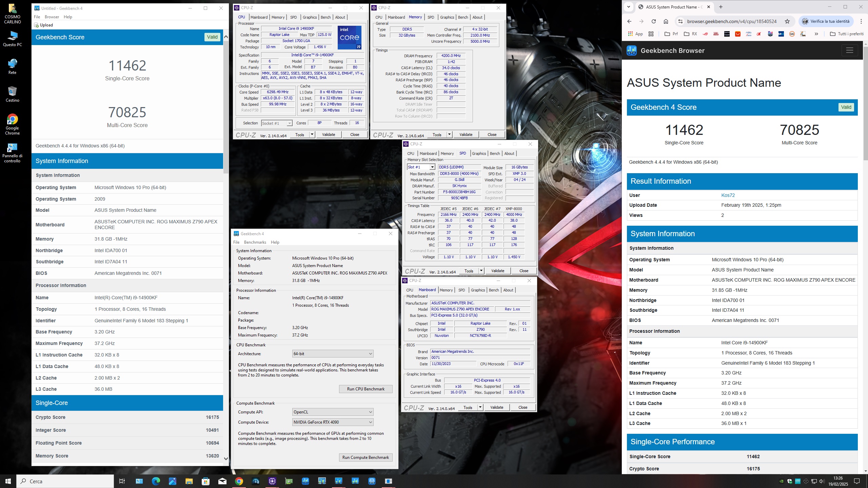Click scroll-up arrow in Untitled Geekbench window

coord(226,37)
